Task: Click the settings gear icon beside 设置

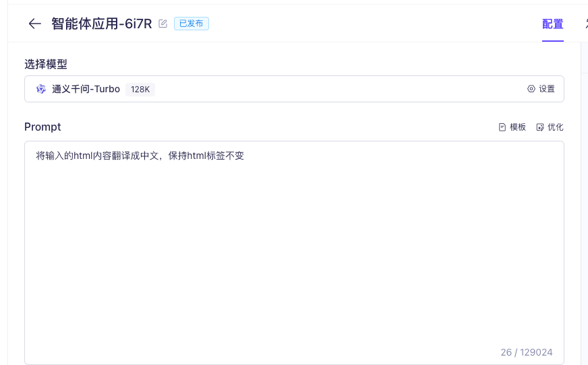Action: (531, 89)
